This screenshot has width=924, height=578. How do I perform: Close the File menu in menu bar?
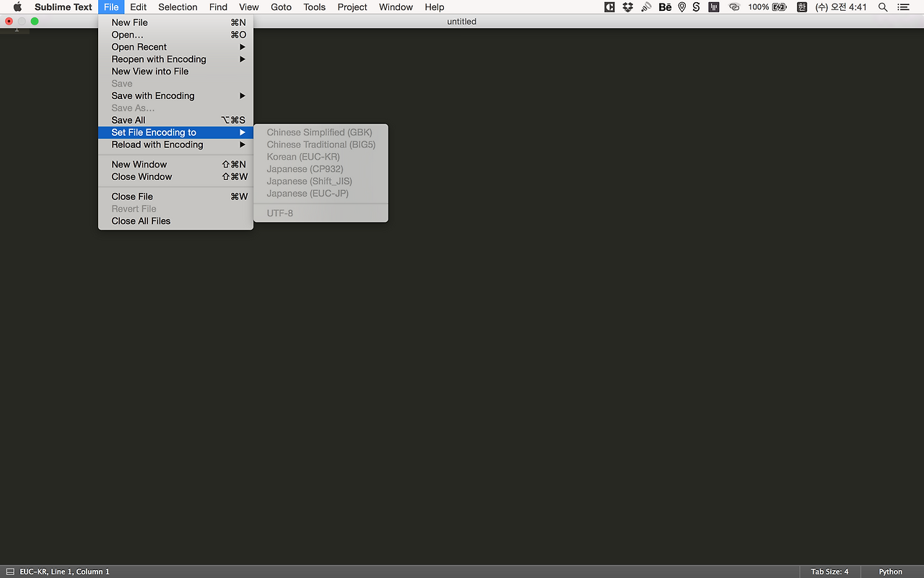tap(111, 7)
